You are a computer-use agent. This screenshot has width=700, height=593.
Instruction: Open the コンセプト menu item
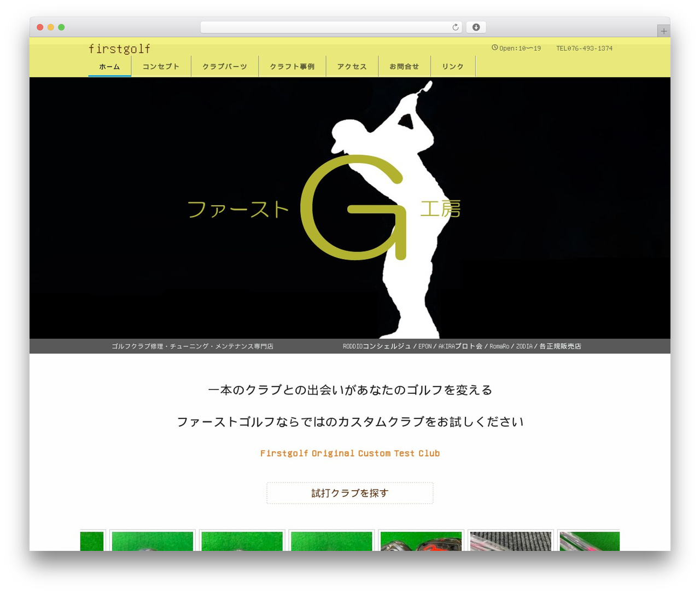pyautogui.click(x=161, y=67)
